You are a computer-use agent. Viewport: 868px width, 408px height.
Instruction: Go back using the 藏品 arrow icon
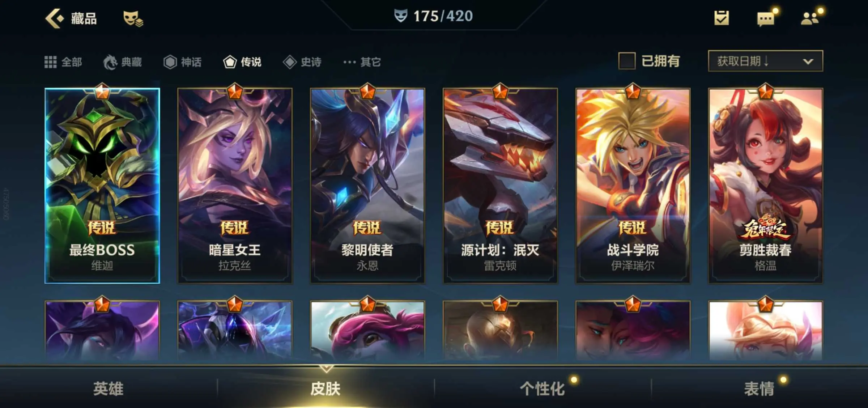click(x=55, y=18)
